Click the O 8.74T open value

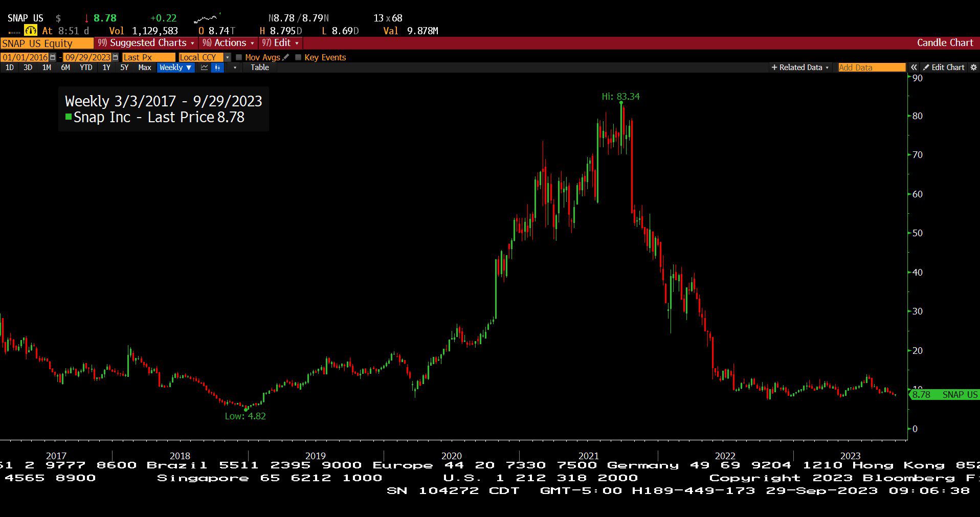pos(217,31)
